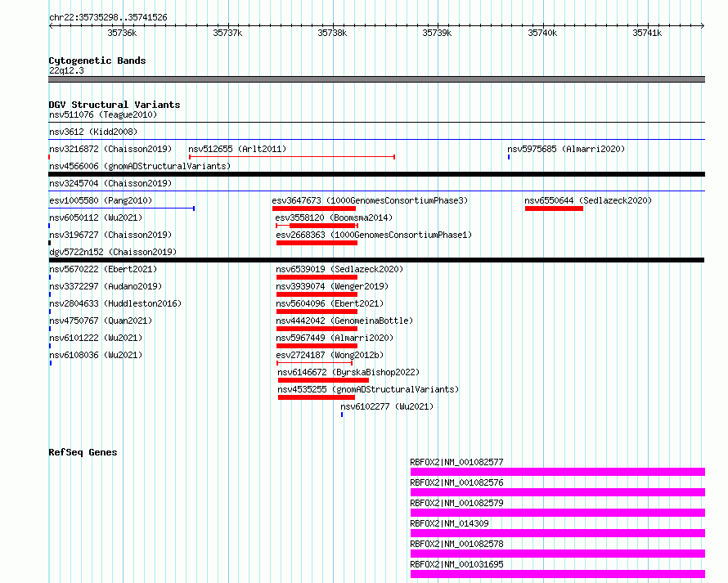Open the nsv3612 (Kidd2008) variant
The image size is (728, 583).
coord(93,132)
